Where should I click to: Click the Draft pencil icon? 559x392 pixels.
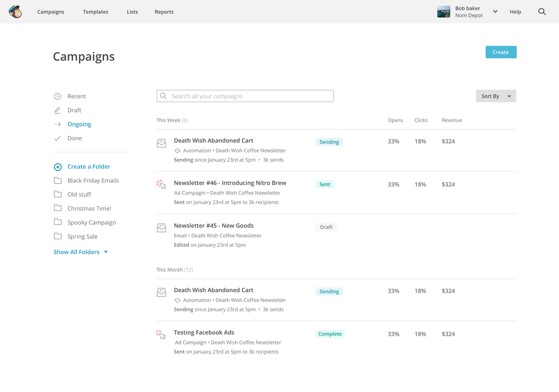tap(57, 110)
